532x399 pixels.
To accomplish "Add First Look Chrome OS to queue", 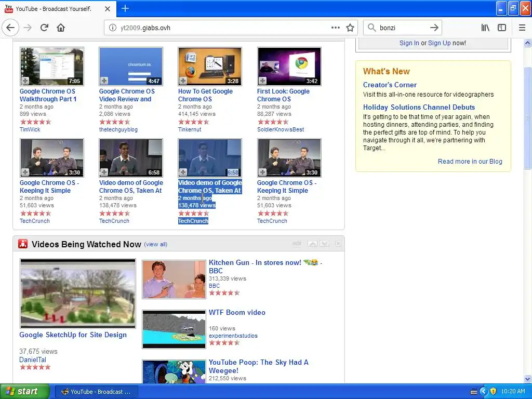I will tap(262, 81).
